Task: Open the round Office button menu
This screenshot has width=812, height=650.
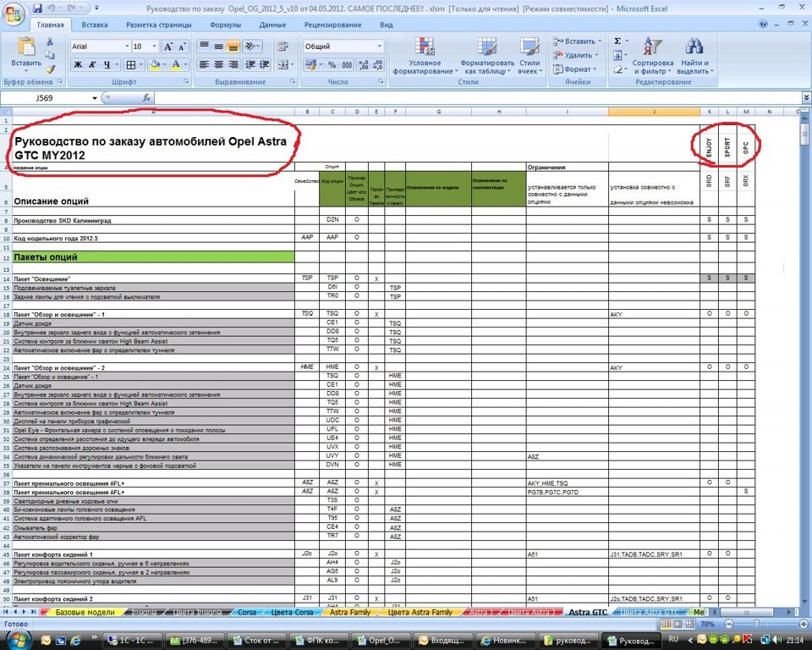Action: pyautogui.click(x=13, y=14)
